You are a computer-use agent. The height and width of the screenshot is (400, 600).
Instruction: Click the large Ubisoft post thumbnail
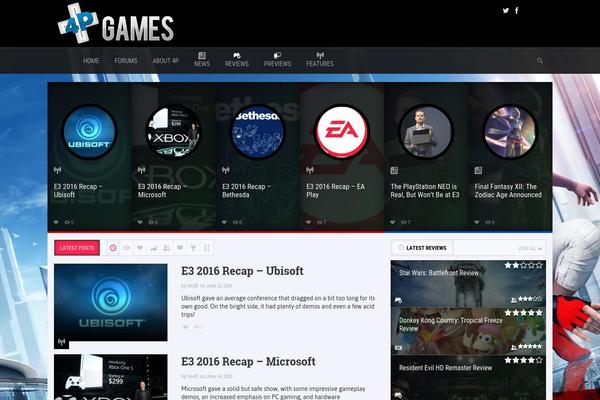pos(111,302)
